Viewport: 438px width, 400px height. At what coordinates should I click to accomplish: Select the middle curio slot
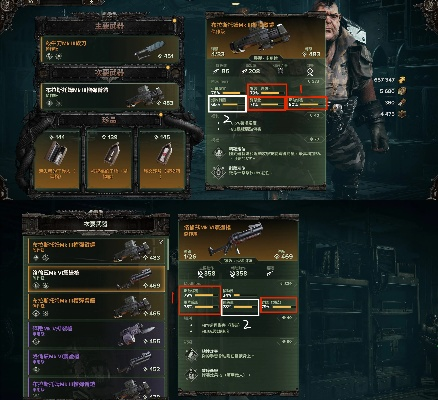(x=109, y=161)
